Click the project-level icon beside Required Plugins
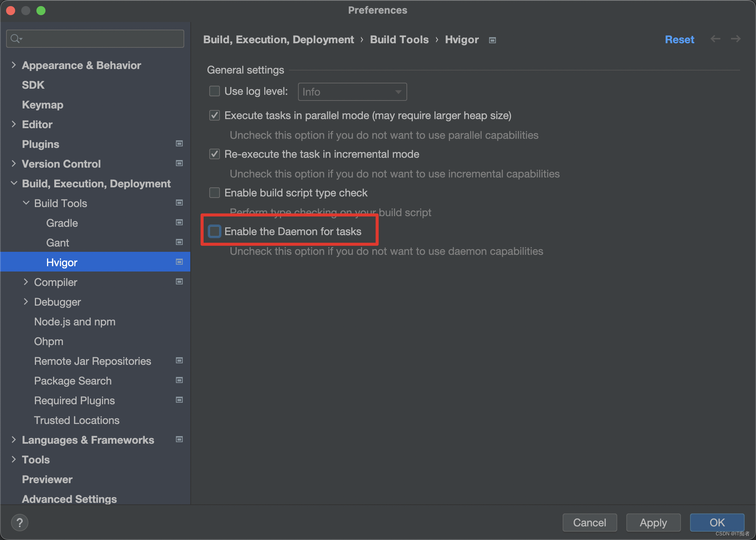Viewport: 756px width, 540px height. [179, 400]
